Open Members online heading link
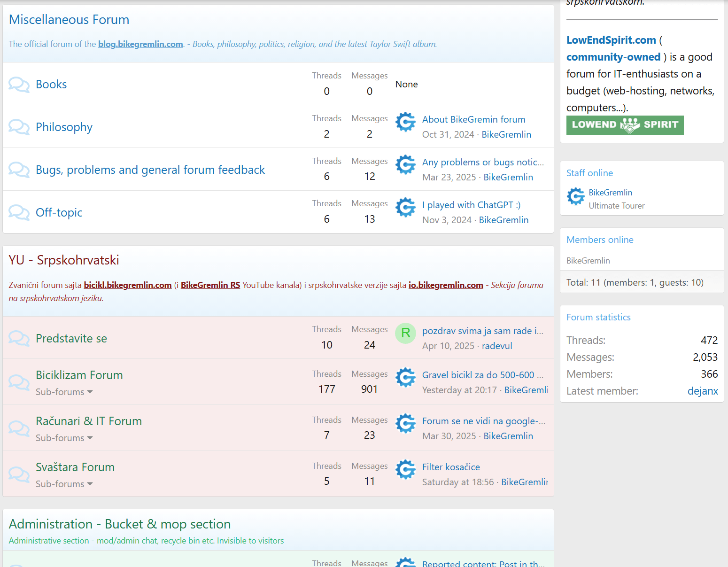Screen dimensions: 728x567 [x=600, y=240]
